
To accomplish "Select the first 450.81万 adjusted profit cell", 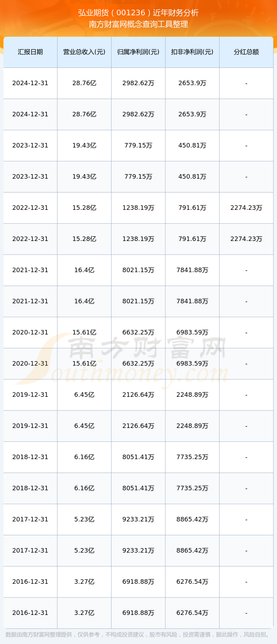I will click(192, 145).
